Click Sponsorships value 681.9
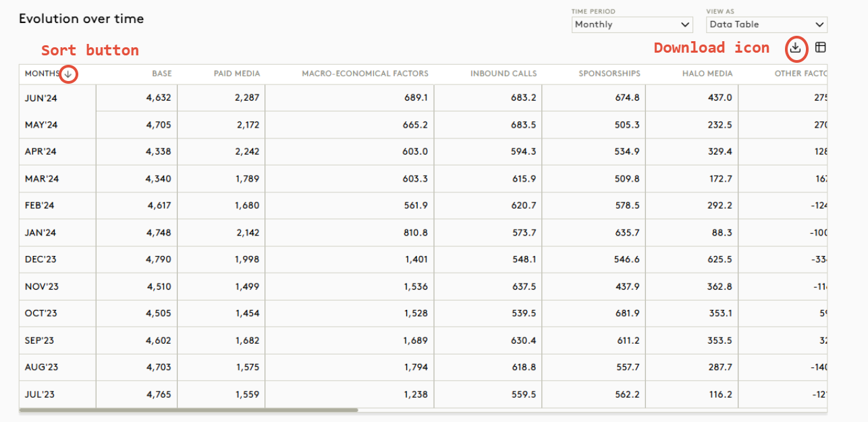Viewport: 868px width, 422px height. pos(627,313)
